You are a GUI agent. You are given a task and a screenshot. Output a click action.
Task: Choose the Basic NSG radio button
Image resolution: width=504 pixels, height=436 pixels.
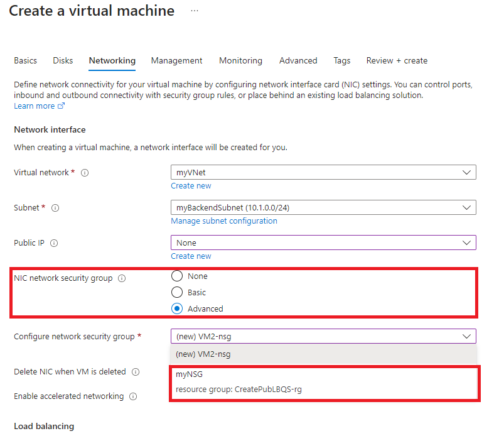point(177,292)
